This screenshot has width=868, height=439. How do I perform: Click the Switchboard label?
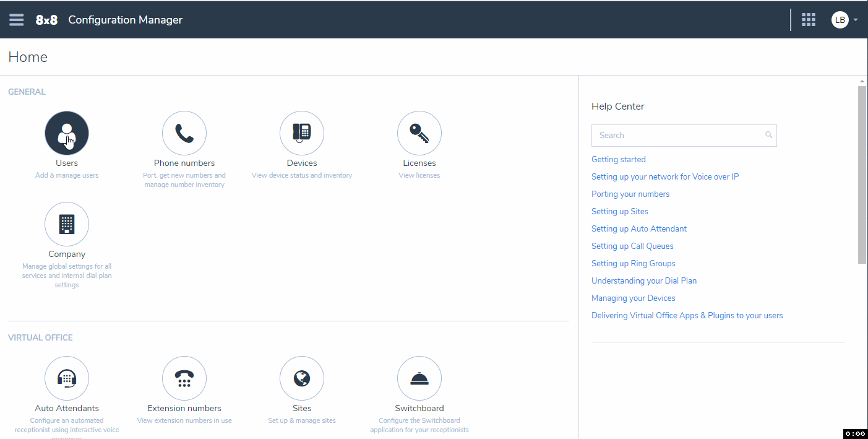tap(419, 408)
